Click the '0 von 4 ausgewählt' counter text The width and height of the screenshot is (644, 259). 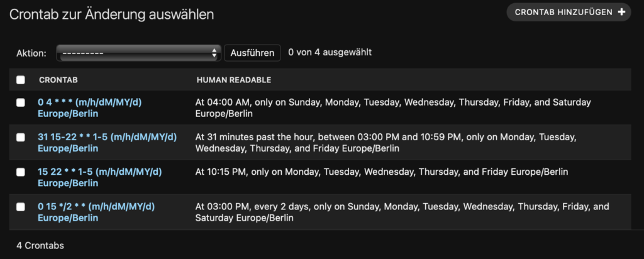tap(330, 52)
